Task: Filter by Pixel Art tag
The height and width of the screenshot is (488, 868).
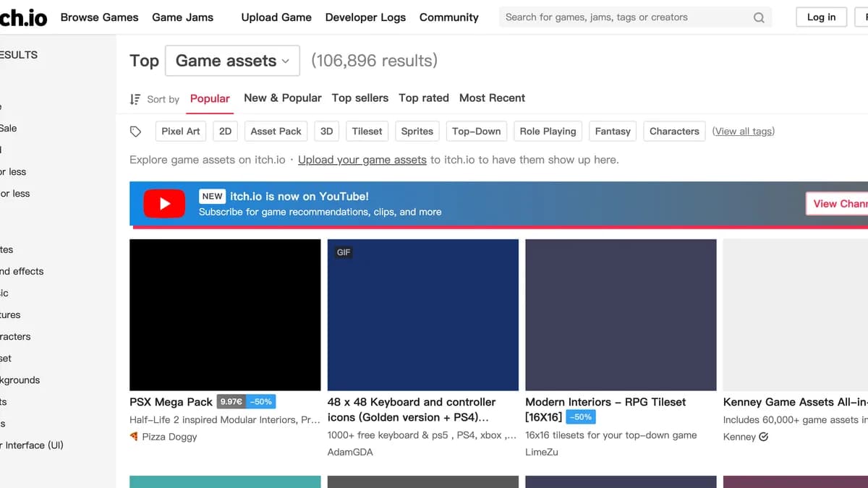Action: click(181, 131)
